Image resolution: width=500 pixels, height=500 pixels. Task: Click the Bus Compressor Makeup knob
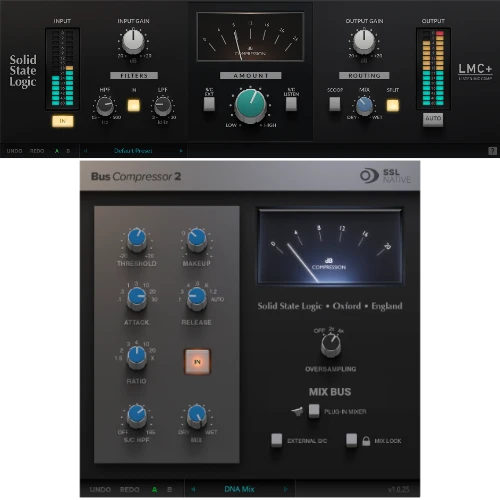197,239
